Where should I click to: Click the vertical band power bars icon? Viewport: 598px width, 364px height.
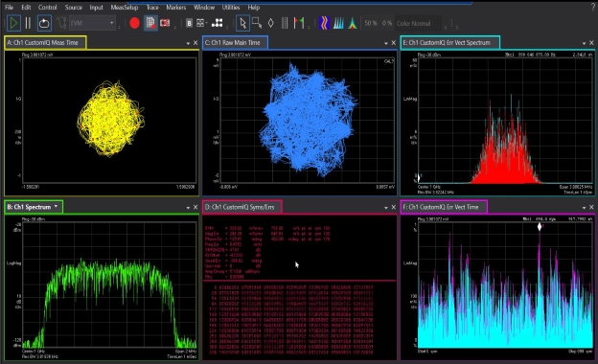(x=285, y=23)
